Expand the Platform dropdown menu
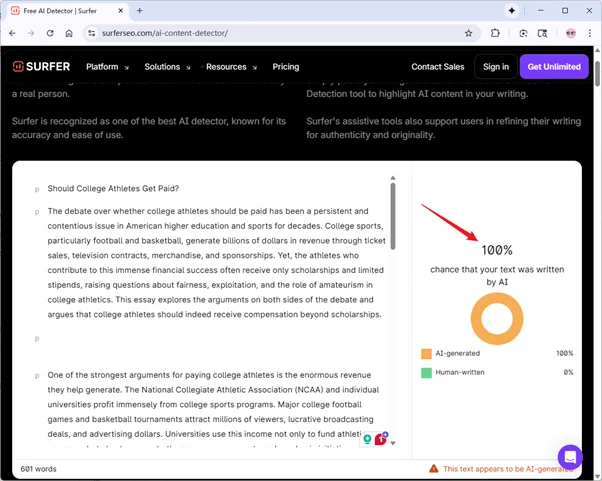The width and height of the screenshot is (602, 481). pyautogui.click(x=108, y=67)
